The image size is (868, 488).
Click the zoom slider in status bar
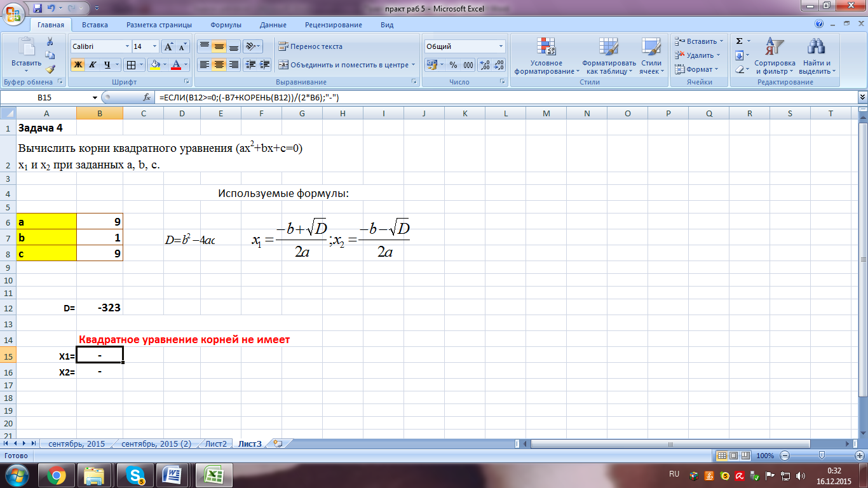[x=822, y=456]
